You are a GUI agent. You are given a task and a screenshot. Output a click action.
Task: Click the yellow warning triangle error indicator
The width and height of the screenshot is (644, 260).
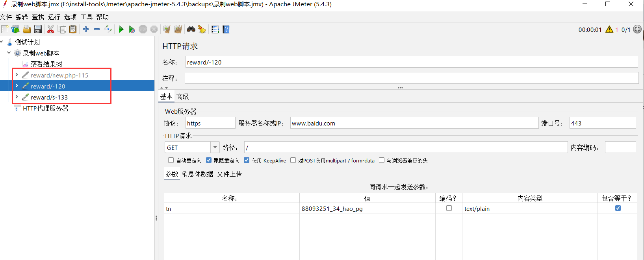tap(609, 30)
